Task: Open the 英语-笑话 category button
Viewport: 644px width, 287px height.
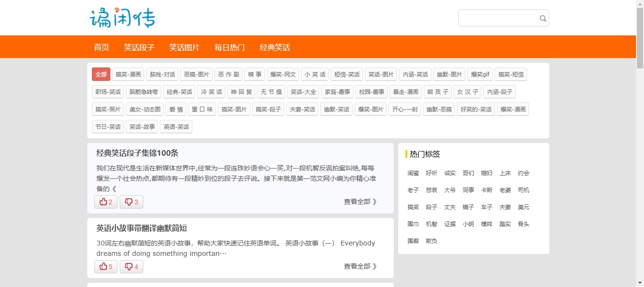Action: point(176,127)
